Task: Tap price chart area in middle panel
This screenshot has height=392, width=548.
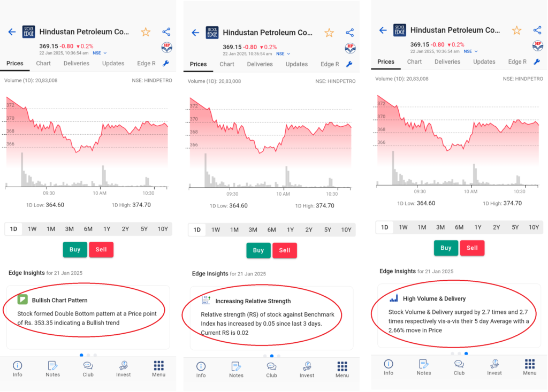Action: (x=270, y=142)
